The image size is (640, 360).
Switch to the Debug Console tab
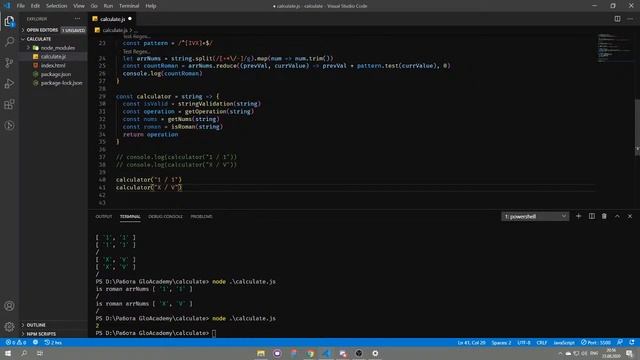click(x=165, y=216)
